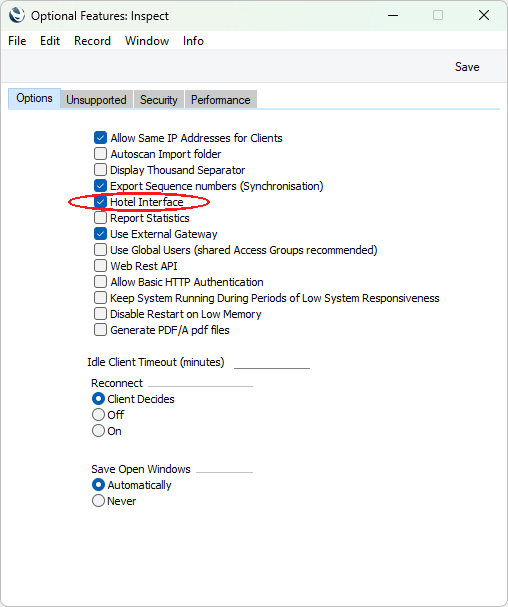
Task: Select Never for Save Open Windows
Action: (98, 501)
